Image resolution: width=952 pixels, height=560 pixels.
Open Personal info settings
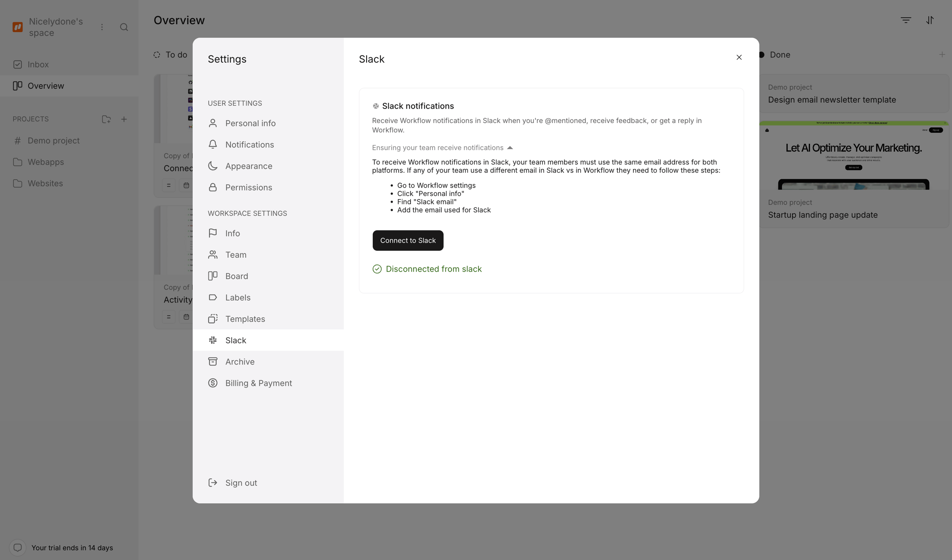coord(268,123)
